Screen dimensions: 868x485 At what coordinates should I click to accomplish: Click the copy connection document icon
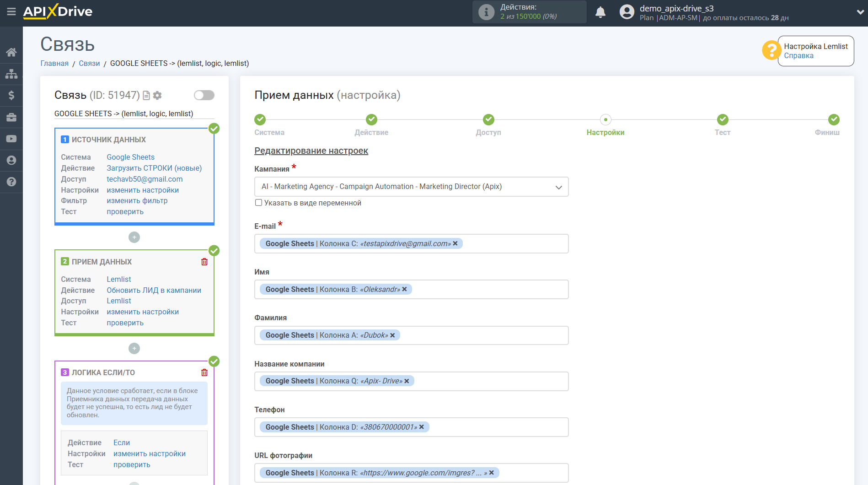(146, 95)
